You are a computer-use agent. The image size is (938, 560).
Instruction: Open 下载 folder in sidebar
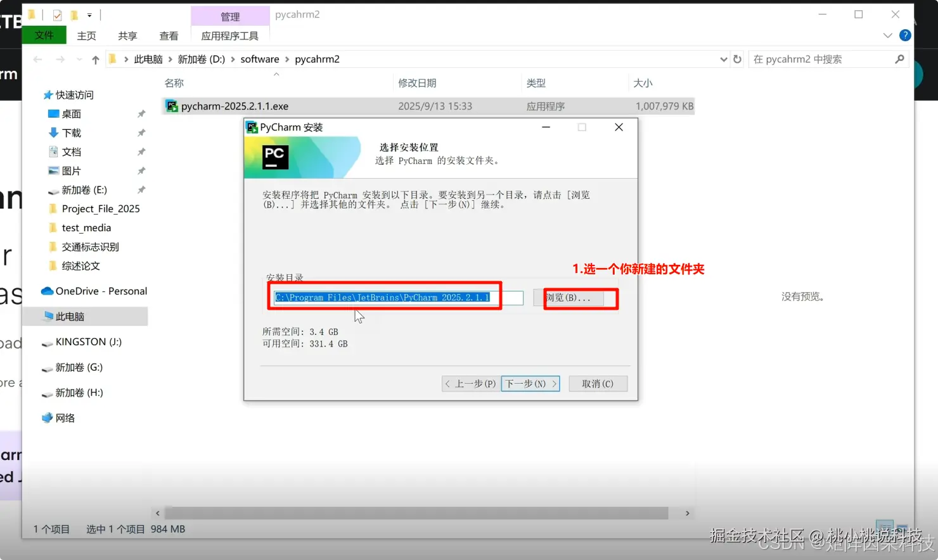(x=71, y=133)
